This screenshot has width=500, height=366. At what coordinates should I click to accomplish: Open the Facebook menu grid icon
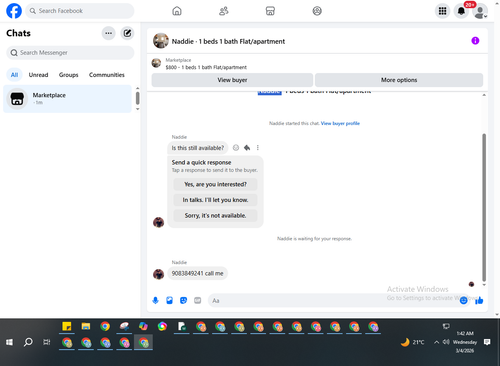442,11
